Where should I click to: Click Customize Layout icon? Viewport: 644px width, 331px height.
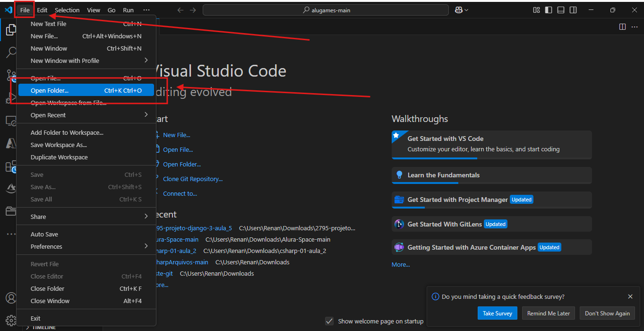(536, 10)
